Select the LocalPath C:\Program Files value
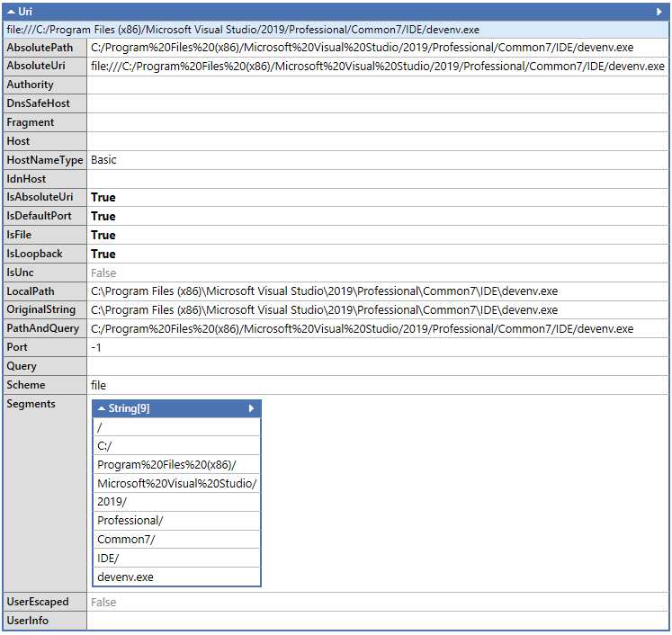Viewport: 672px width, 635px height. point(325,291)
